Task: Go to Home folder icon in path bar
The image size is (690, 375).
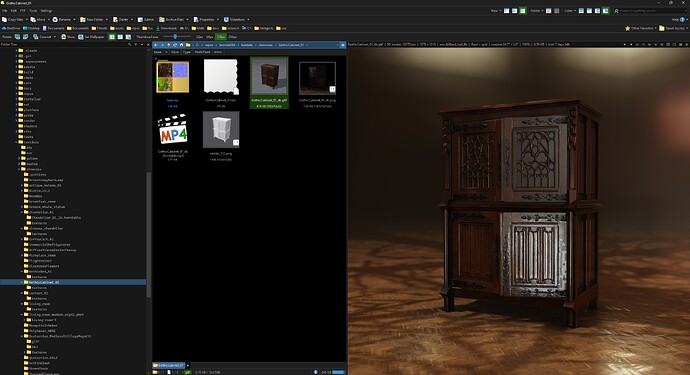Action: click(x=181, y=45)
